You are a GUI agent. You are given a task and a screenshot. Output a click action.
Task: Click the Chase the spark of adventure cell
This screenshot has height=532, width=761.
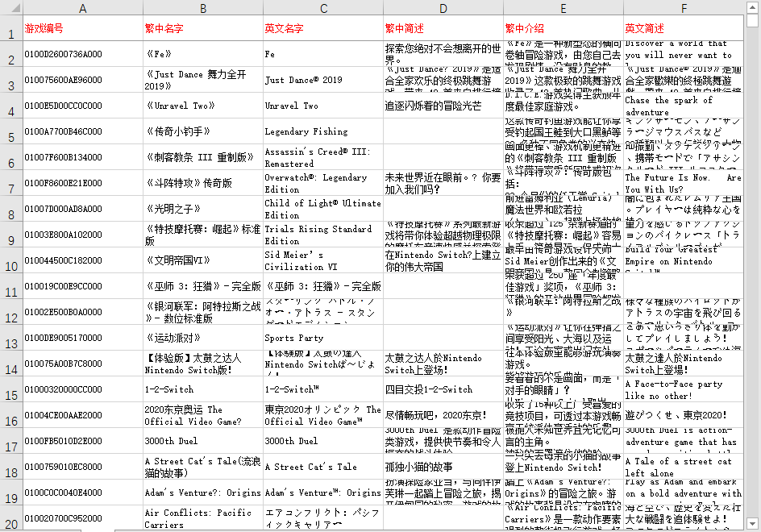pos(684,106)
